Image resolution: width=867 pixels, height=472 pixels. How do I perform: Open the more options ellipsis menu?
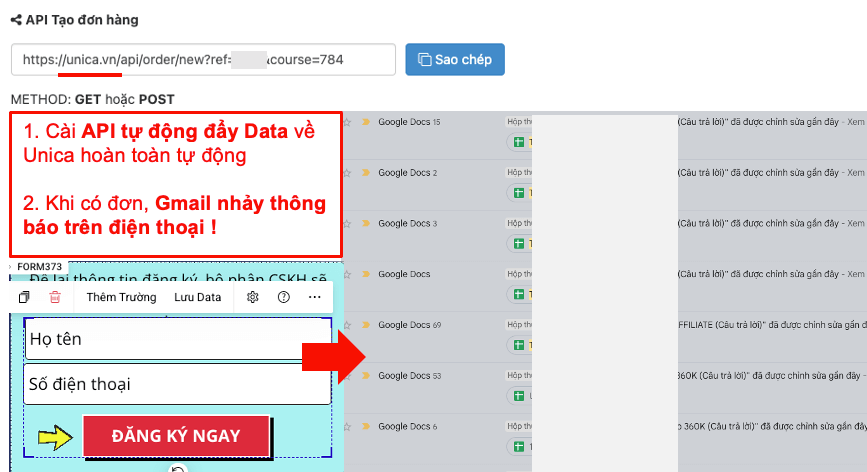(315, 297)
